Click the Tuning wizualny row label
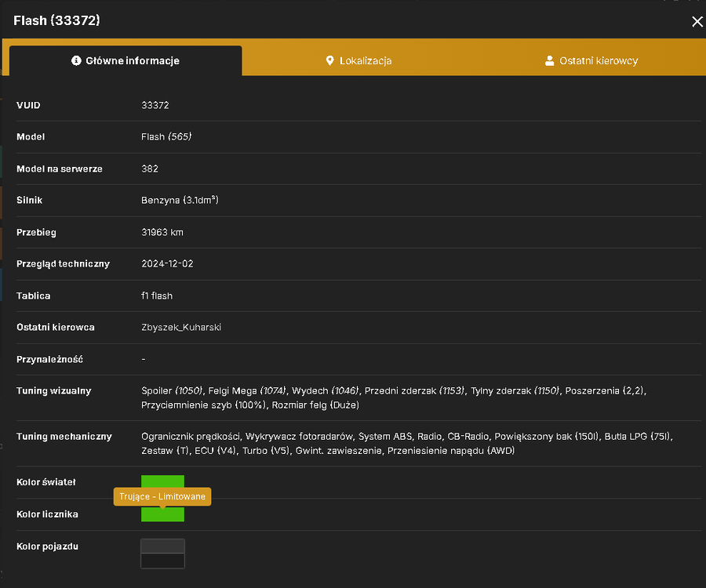This screenshot has height=588, width=706. pyautogui.click(x=54, y=391)
